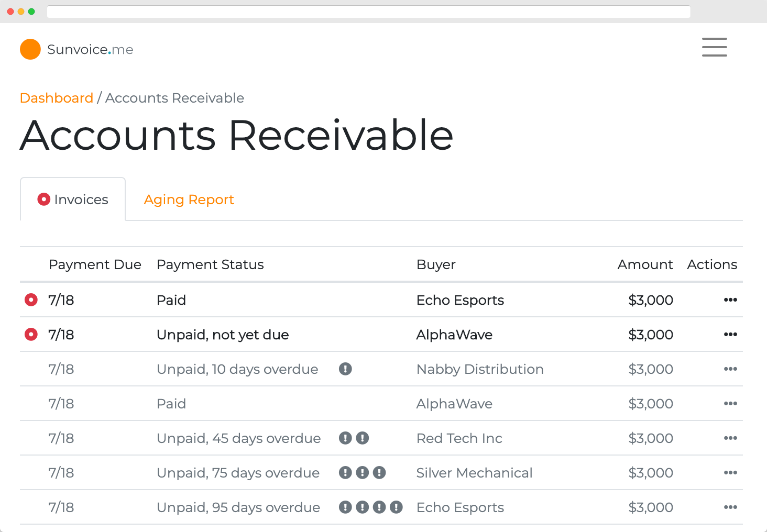Image resolution: width=767 pixels, height=532 pixels.
Task: Select the Invoices tab
Action: [x=73, y=199]
